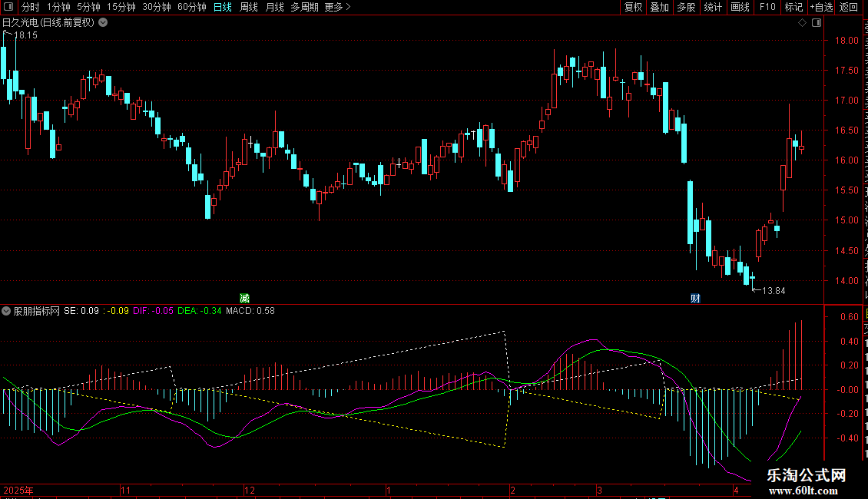The image size is (868, 499).
Task: Click the MACD: 0.58 value
Action: [x=250, y=311]
